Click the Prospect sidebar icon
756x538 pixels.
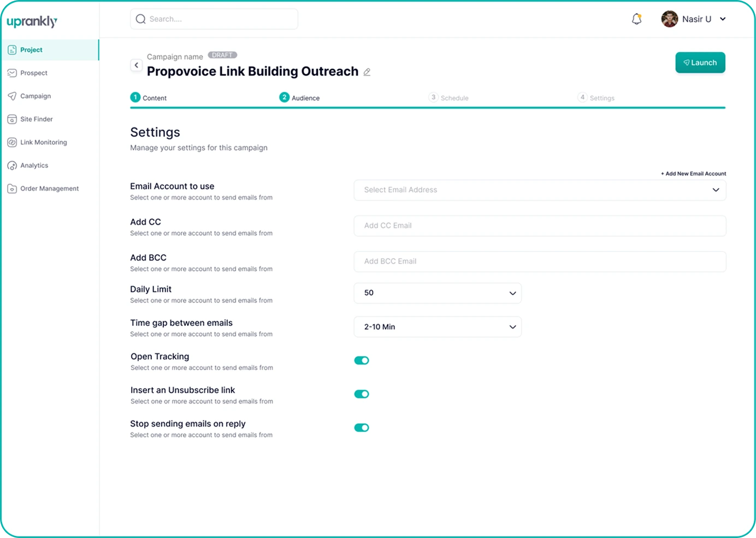click(x=12, y=73)
